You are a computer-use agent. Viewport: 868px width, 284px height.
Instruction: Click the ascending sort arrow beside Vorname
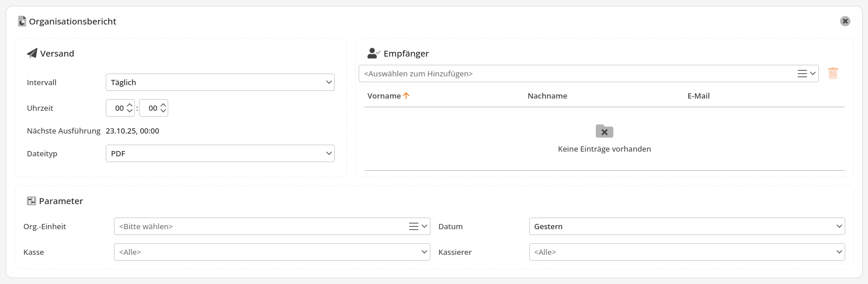pyautogui.click(x=407, y=96)
